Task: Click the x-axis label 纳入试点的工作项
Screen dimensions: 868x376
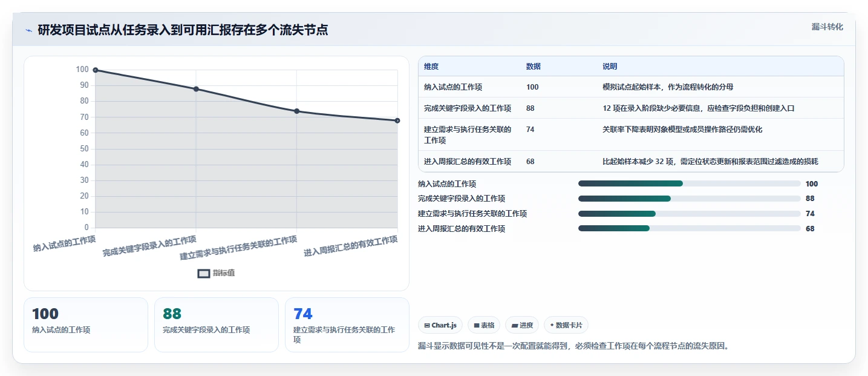Action: tap(65, 244)
